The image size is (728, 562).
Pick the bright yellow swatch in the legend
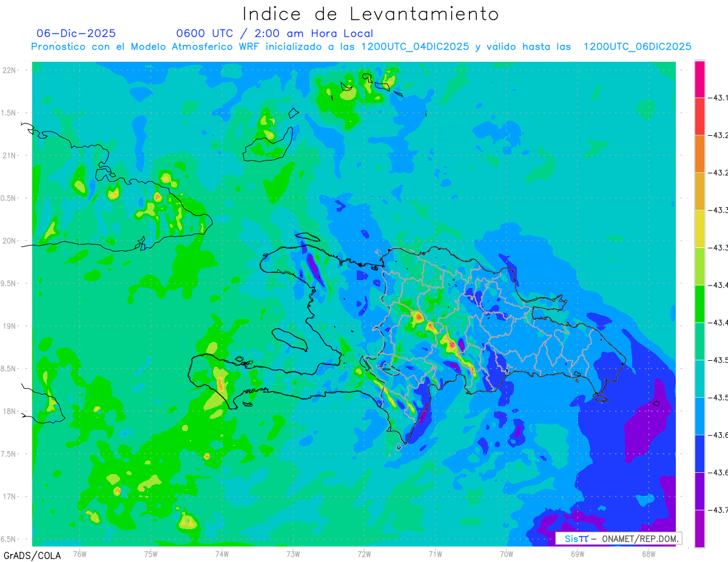point(699,229)
